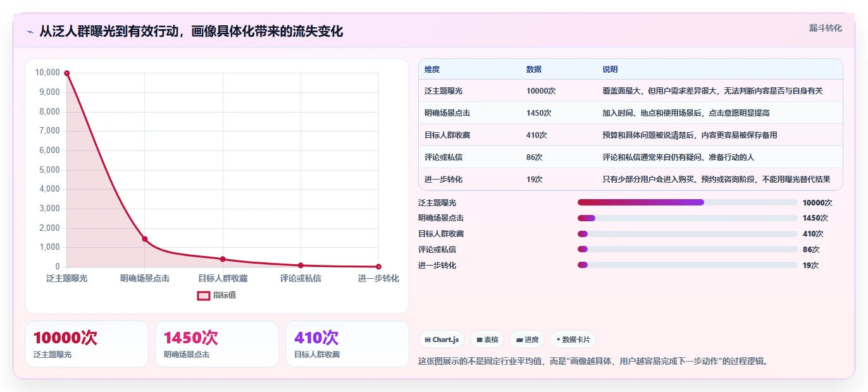Click the 目标人群收藏 progress bar
Viewport: 868px width, 392px height.
tap(687, 234)
